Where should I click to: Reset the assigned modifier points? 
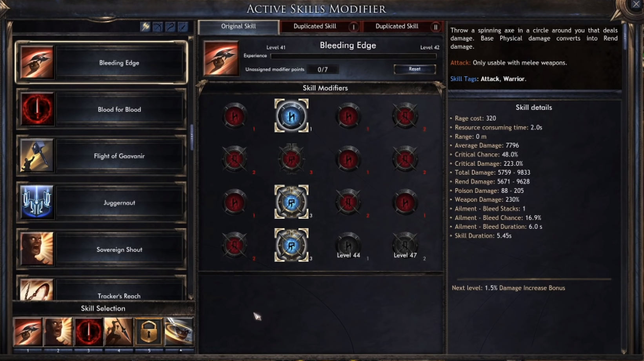pos(415,69)
